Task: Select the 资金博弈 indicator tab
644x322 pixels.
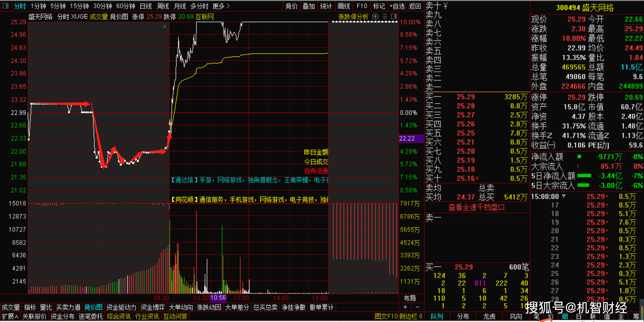Action: [x=153, y=307]
